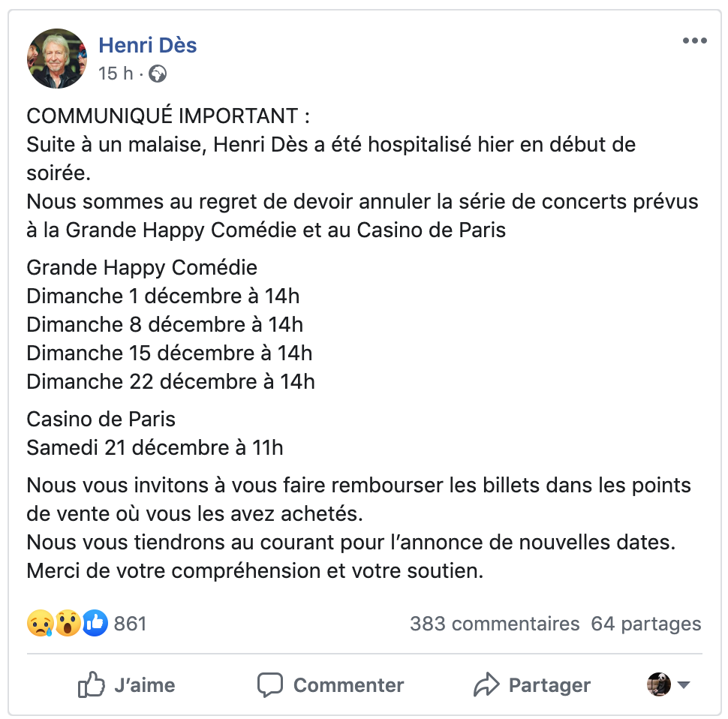Click the share arrow icon

click(x=486, y=684)
